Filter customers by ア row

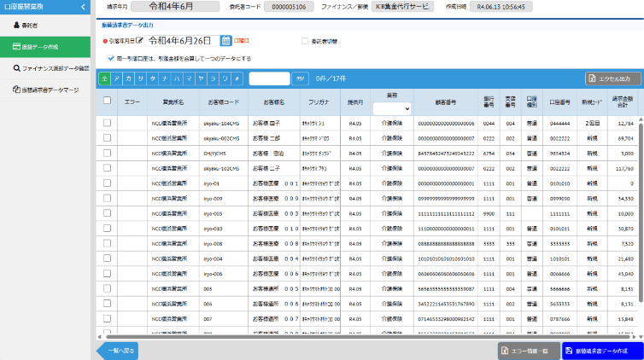tap(117, 78)
